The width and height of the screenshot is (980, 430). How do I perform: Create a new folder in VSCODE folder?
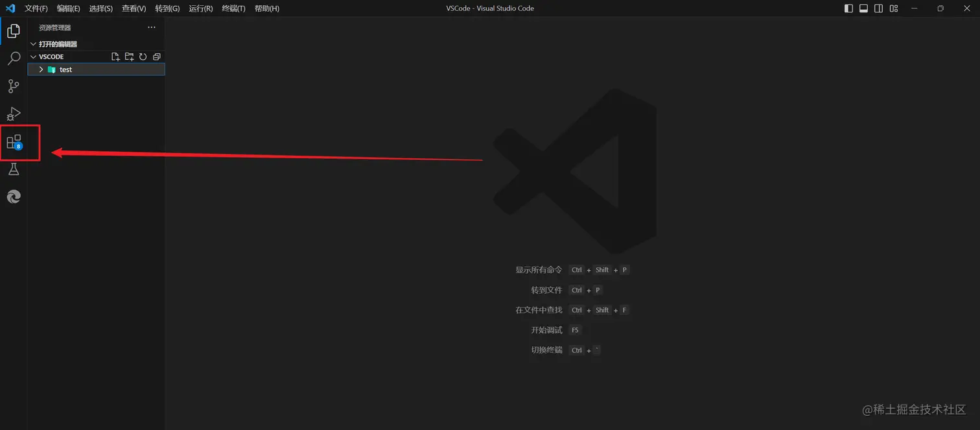point(129,56)
